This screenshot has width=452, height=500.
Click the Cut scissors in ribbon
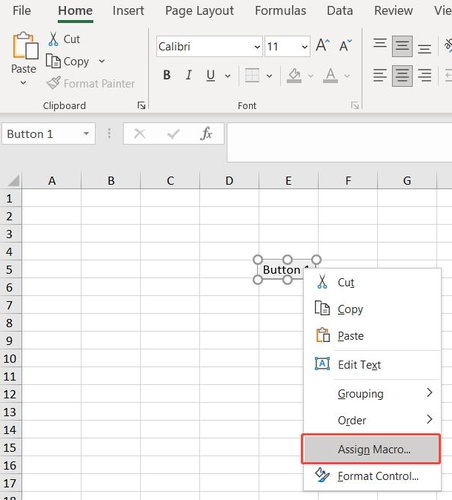[x=53, y=39]
